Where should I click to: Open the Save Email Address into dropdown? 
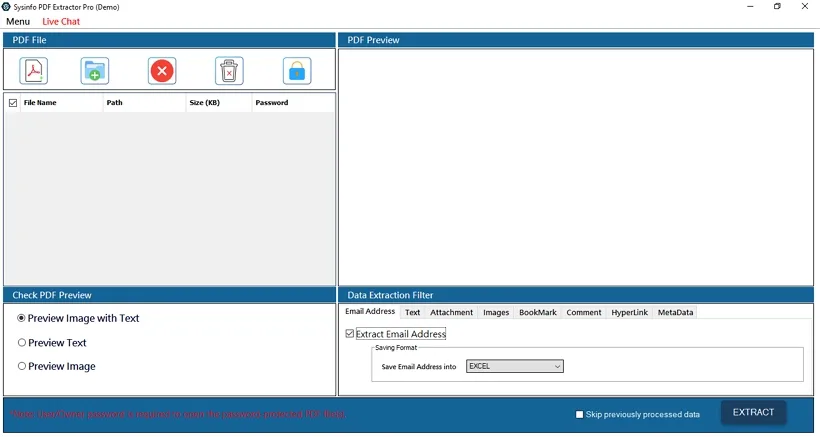click(x=515, y=366)
